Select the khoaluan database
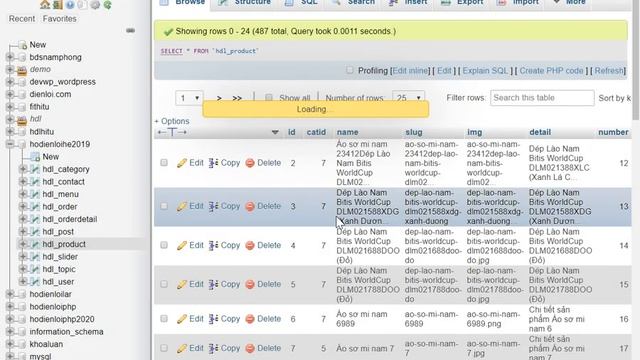Screen dimensions: 640x360 (46, 344)
